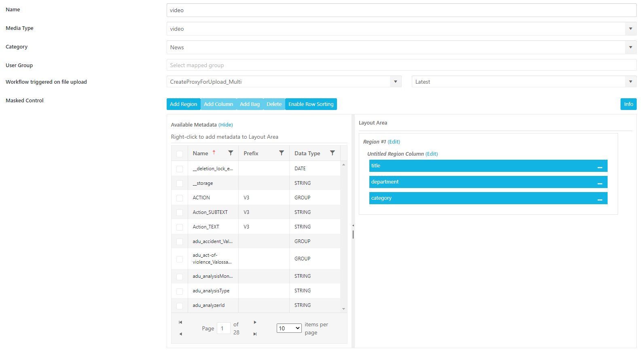Click the User Group input field

pyautogui.click(x=401, y=65)
